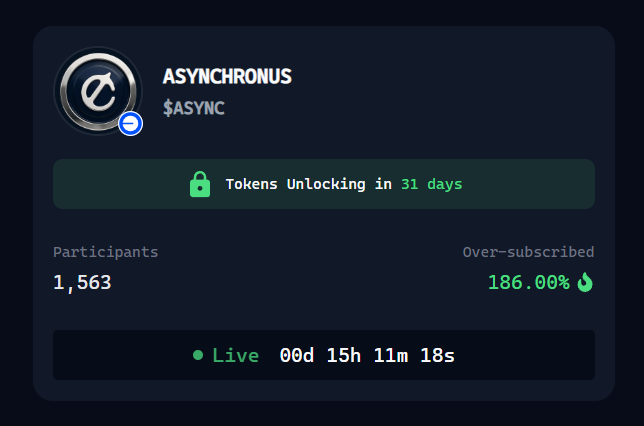Click the green "31 days" text

pyautogui.click(x=432, y=184)
